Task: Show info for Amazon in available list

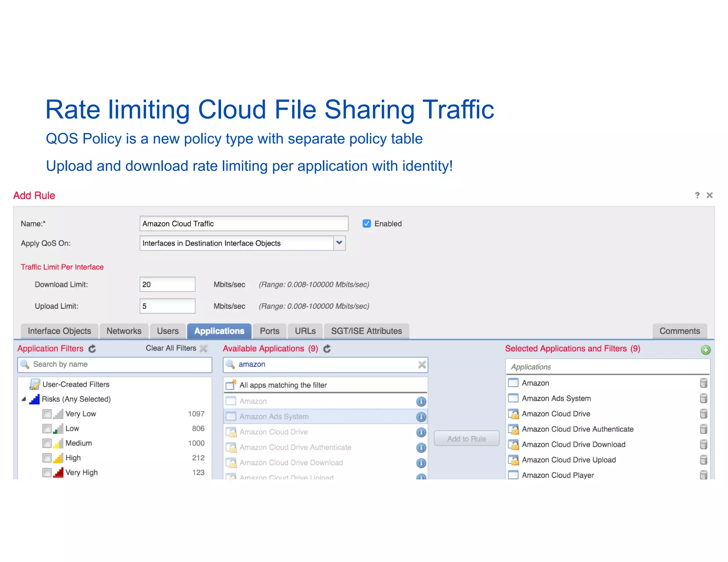Action: tap(421, 401)
